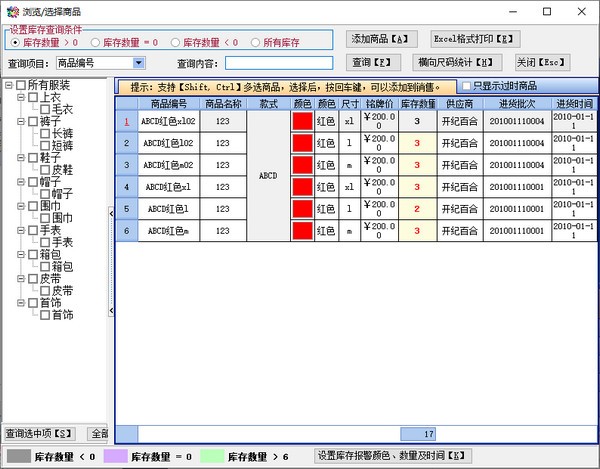The width and height of the screenshot is (600, 469).
Task: Open the 查询项目 dropdown arrow
Action: click(139, 63)
